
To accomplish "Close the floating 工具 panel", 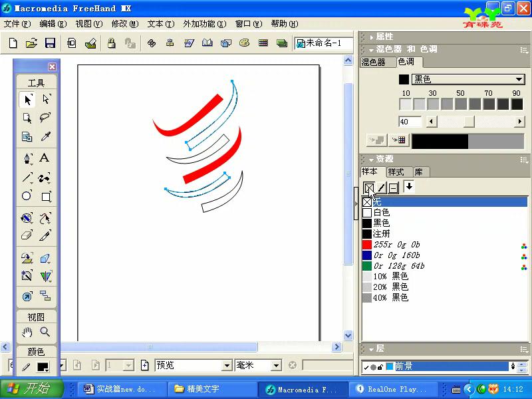I will [x=52, y=67].
